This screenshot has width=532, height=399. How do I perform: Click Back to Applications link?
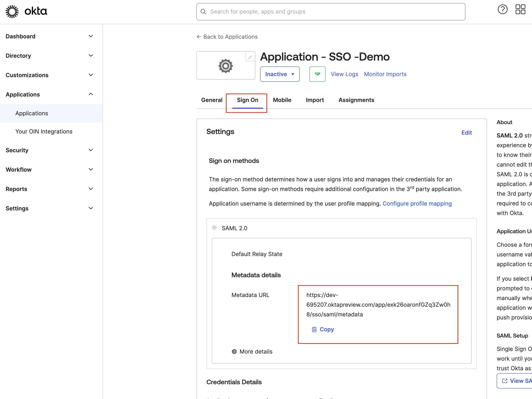tap(227, 37)
